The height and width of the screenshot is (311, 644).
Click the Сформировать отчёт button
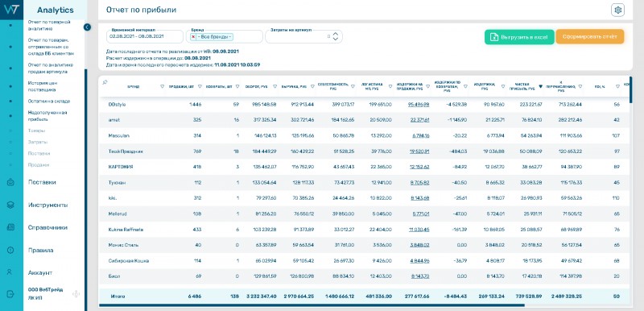590,36
